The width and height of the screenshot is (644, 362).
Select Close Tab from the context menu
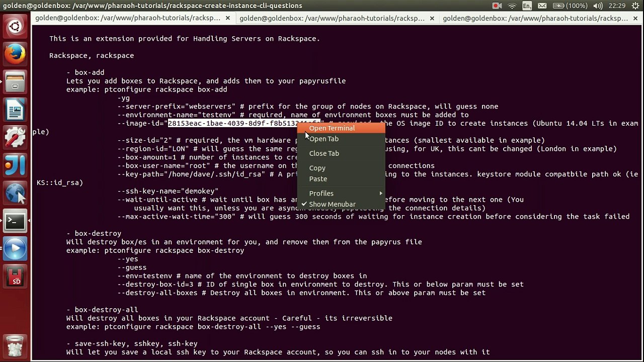coord(342,153)
